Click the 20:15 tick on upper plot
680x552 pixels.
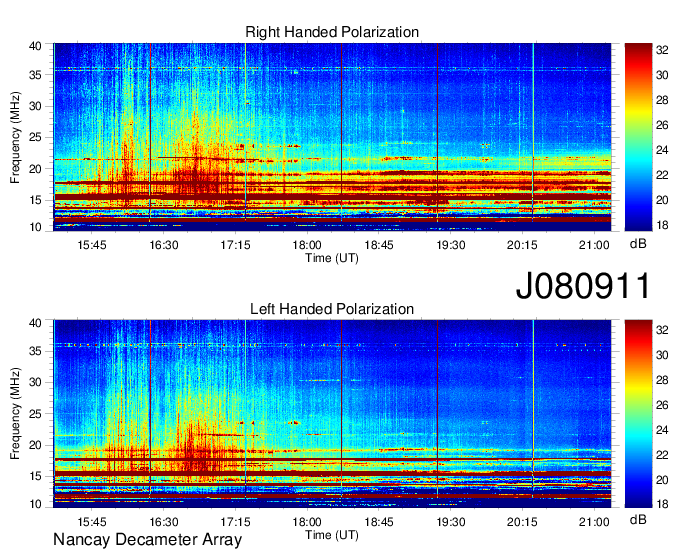coord(522,245)
